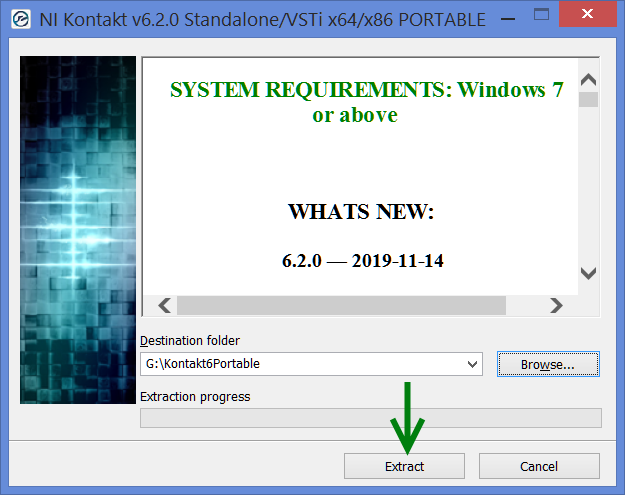This screenshot has width=625, height=495.
Task: Open the Browse folder picker
Action: (548, 364)
